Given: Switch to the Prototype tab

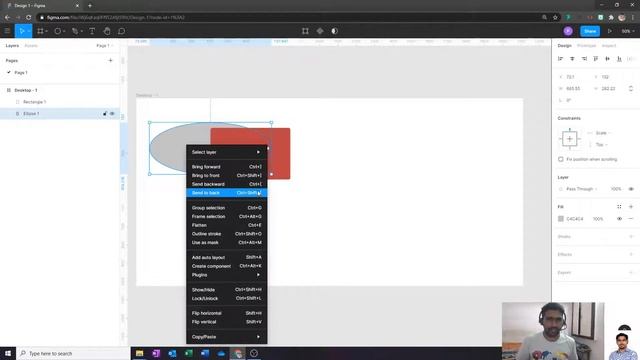Looking at the screenshot, I should [587, 46].
